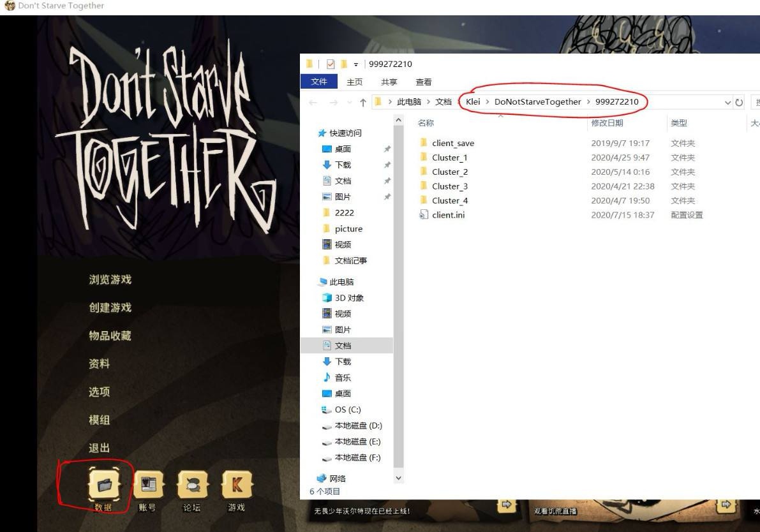Open the 数据 (Data) folder button in game

(104, 484)
